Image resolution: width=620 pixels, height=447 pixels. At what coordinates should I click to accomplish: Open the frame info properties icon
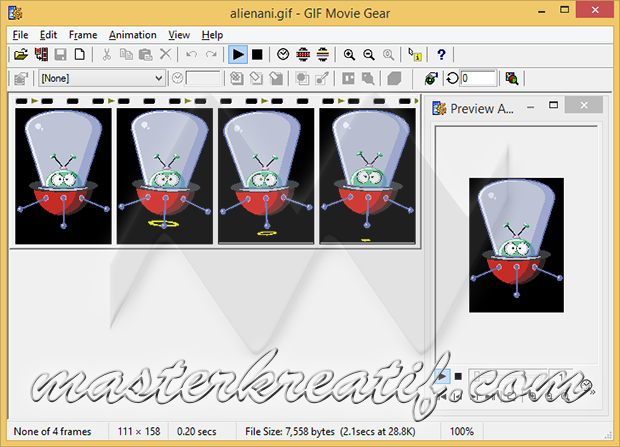tap(415, 54)
